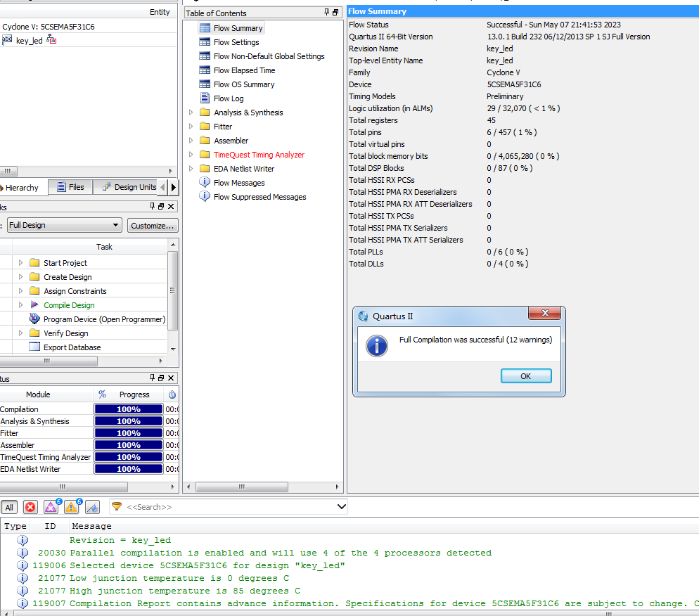This screenshot has height=616, width=699.
Task: Click the Fitter 100% progress bar
Action: pyautogui.click(x=128, y=433)
